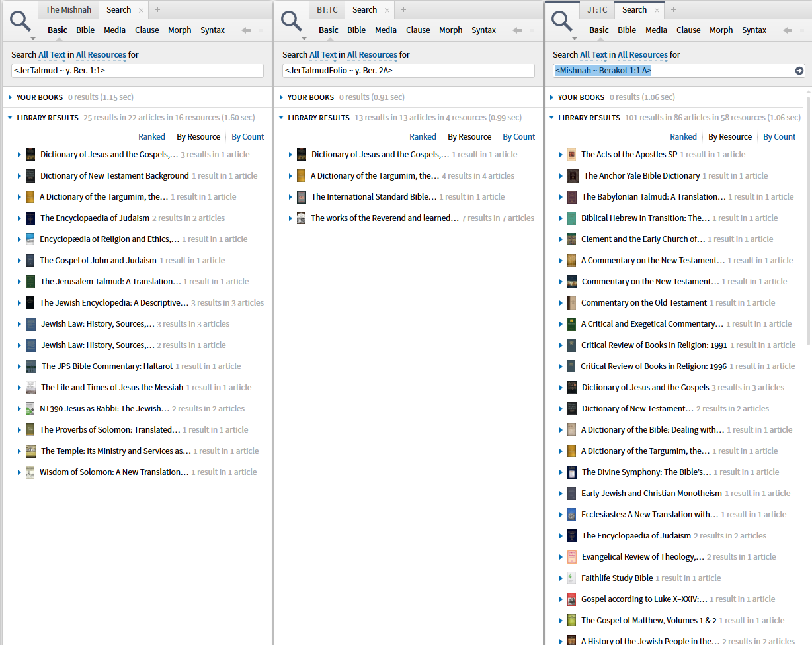
Task: Sort left panel results by Ranked
Action: click(151, 137)
